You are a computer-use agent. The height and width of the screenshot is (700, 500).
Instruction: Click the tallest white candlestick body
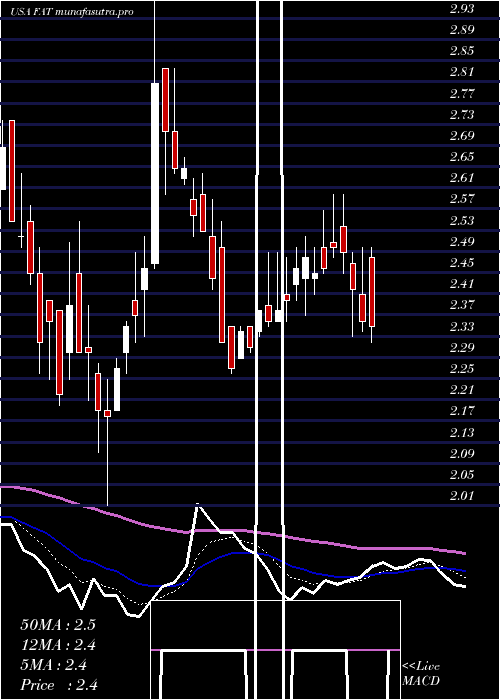coord(155,174)
